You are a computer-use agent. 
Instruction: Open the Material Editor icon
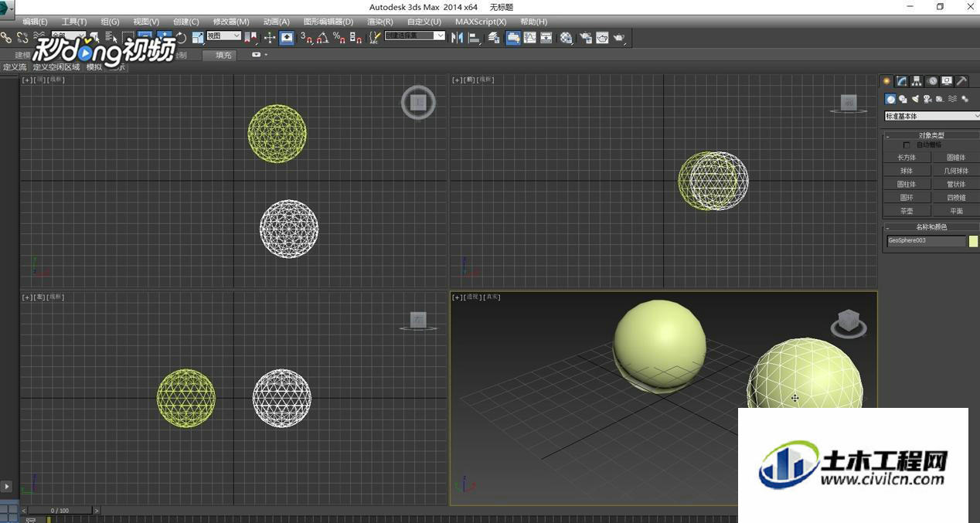click(x=567, y=37)
